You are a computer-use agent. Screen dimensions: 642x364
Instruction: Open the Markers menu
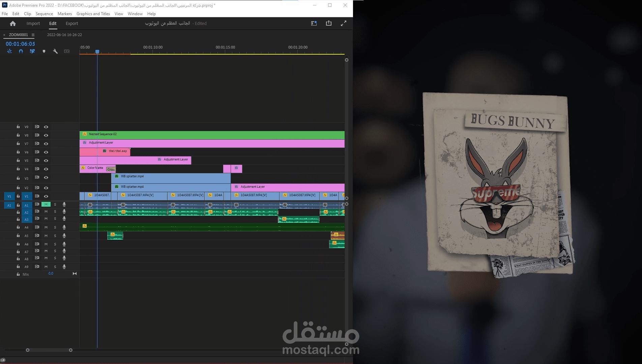tap(65, 14)
